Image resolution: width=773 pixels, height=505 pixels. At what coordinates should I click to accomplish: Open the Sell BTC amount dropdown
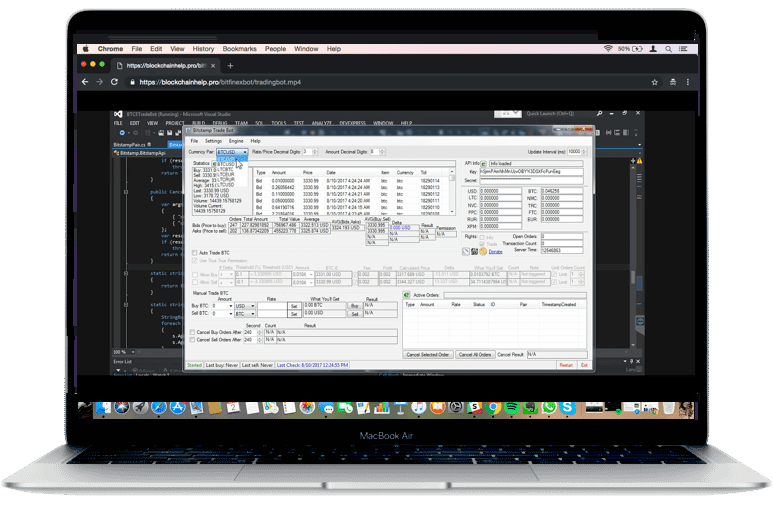click(x=222, y=314)
